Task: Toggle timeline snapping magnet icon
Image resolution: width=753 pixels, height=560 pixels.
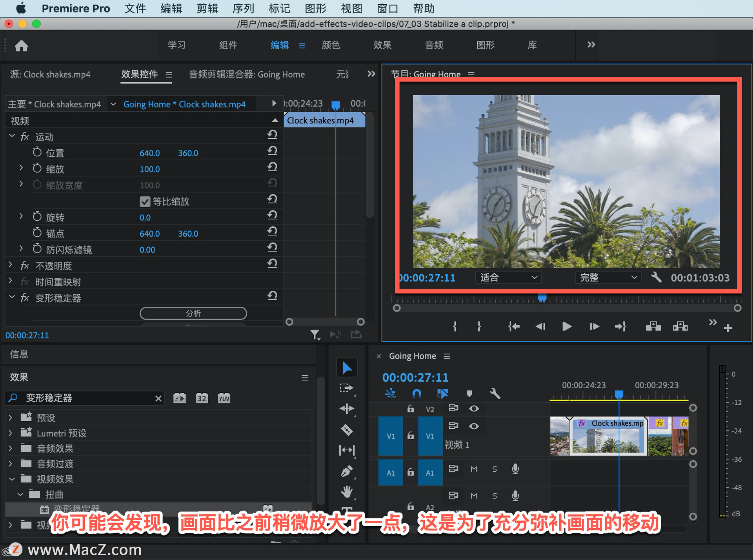Action: 417,393
